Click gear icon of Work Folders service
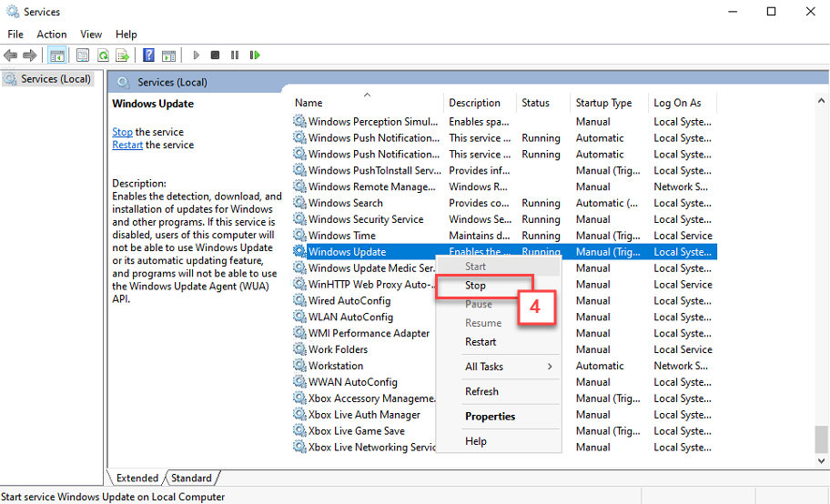 coord(299,348)
